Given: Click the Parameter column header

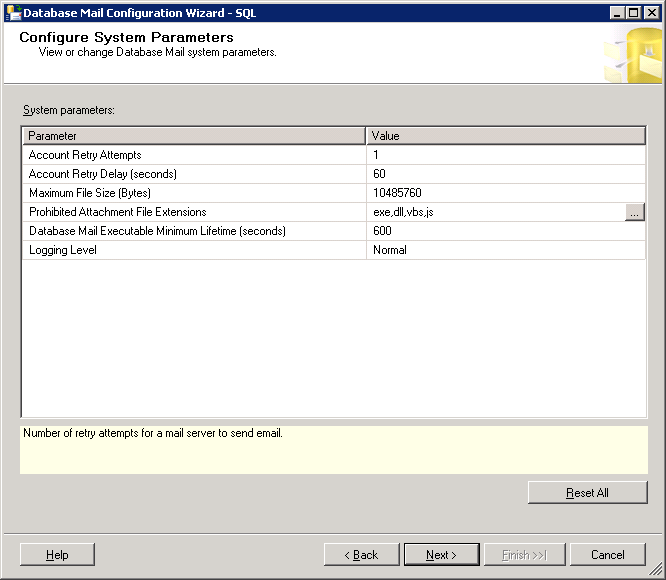Looking at the screenshot, I should [x=194, y=135].
